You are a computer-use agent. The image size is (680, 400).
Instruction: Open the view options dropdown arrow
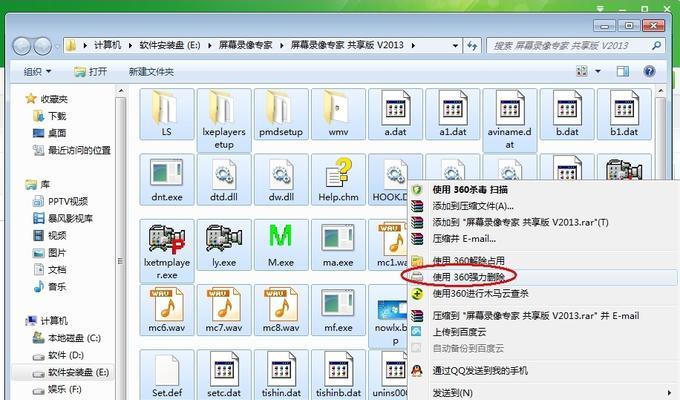(598, 71)
